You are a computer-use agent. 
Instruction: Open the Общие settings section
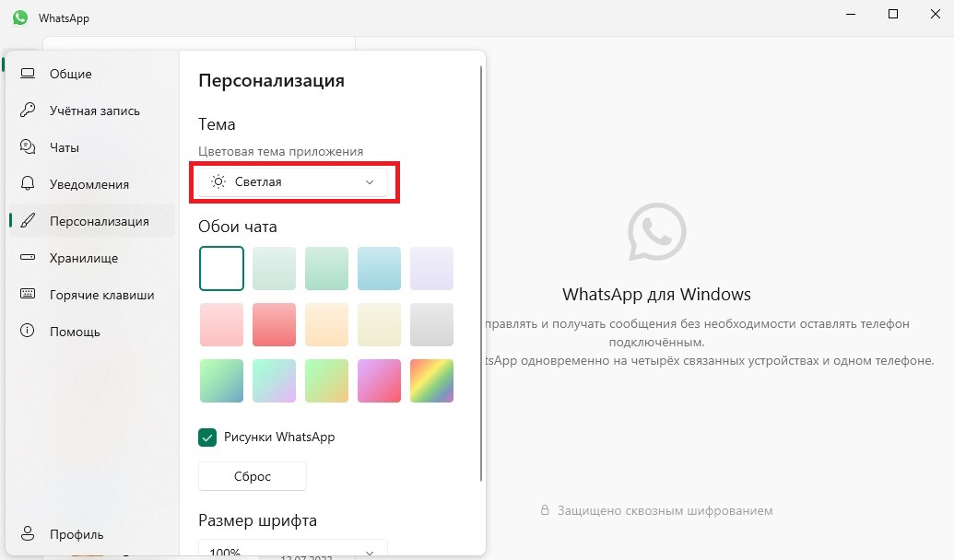[x=92, y=74]
